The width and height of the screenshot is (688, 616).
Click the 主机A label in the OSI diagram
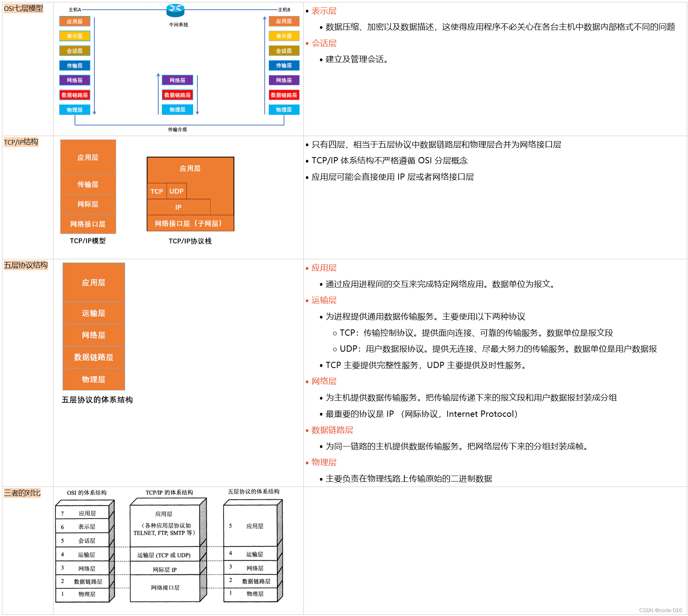(x=75, y=10)
